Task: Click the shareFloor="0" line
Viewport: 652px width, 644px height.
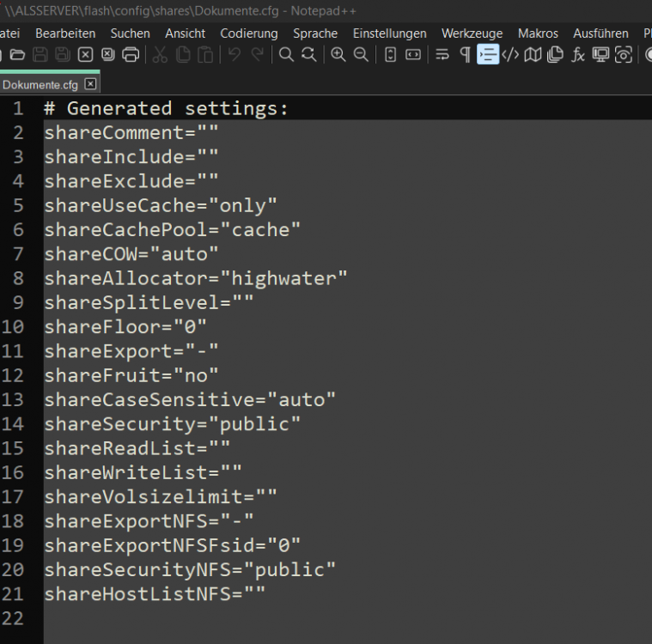Action: (x=125, y=327)
